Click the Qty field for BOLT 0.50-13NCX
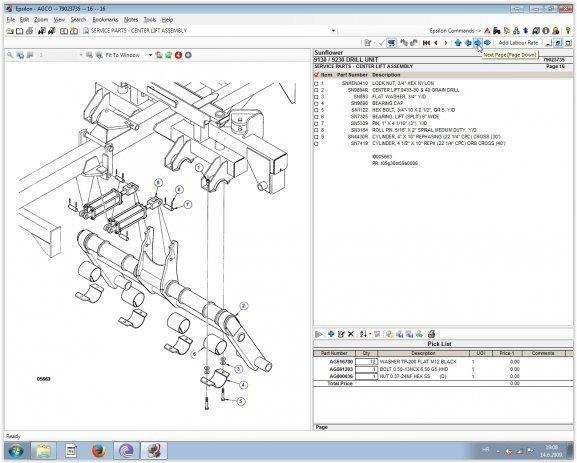This screenshot has height=463, width=577. (x=366, y=369)
